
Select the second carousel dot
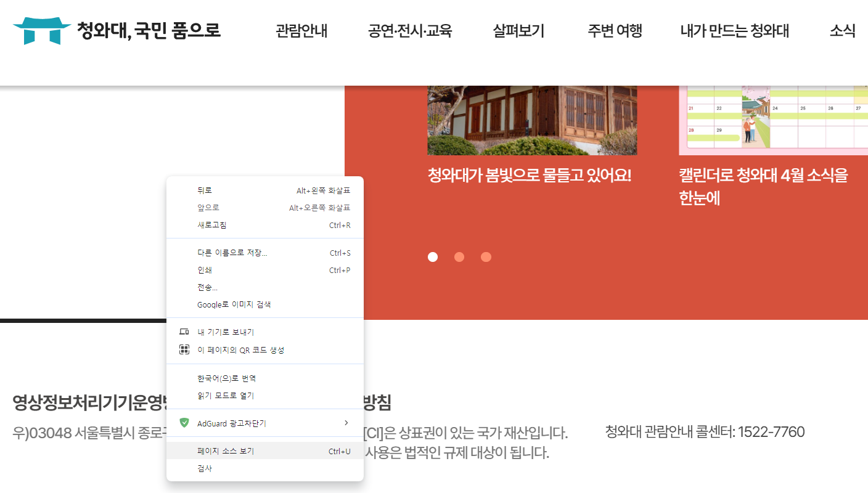point(459,257)
